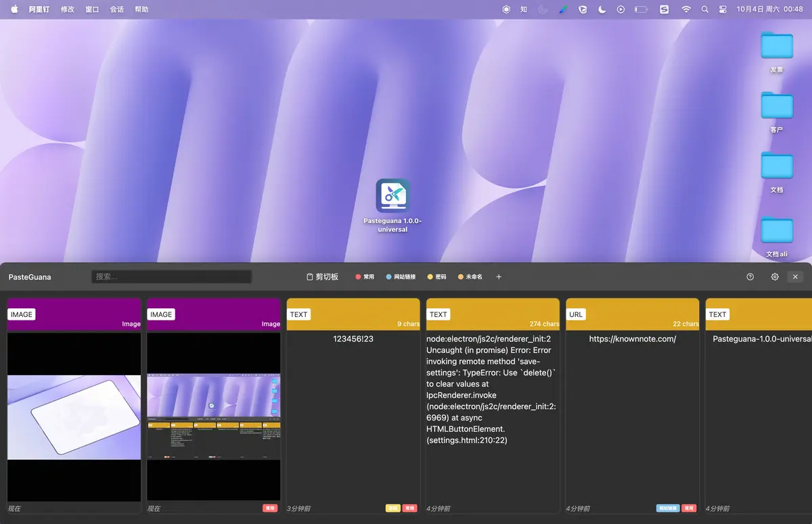Viewport: 812px width, 524px height.
Task: Click the hexagon status icon in menu bar
Action: click(506, 9)
